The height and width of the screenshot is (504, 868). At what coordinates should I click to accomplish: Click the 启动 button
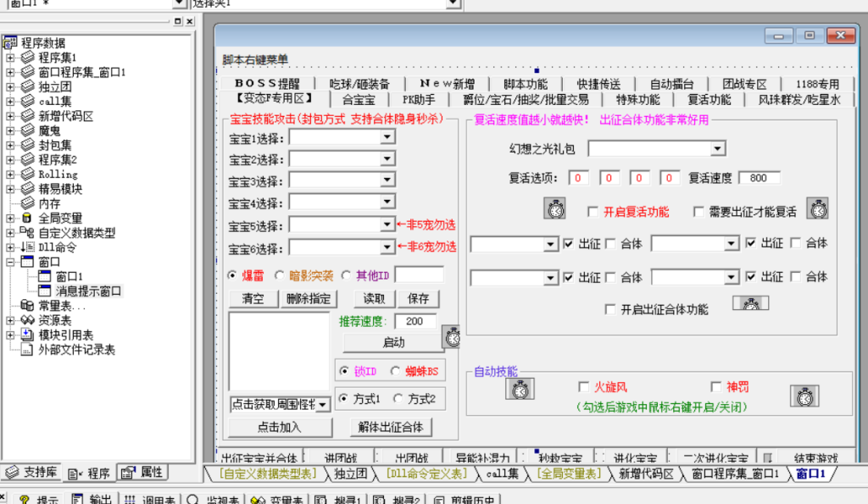coord(393,342)
